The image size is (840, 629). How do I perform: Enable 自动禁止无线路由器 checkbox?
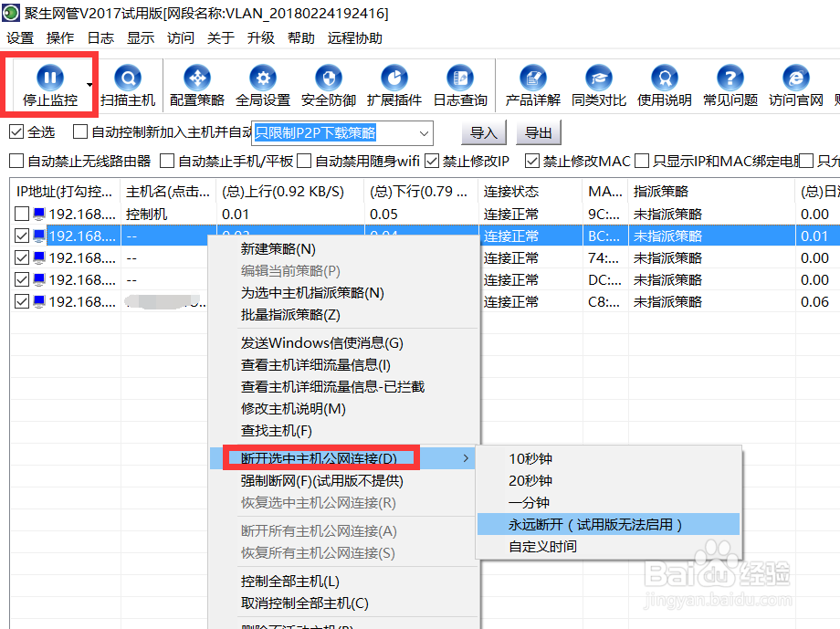16,161
